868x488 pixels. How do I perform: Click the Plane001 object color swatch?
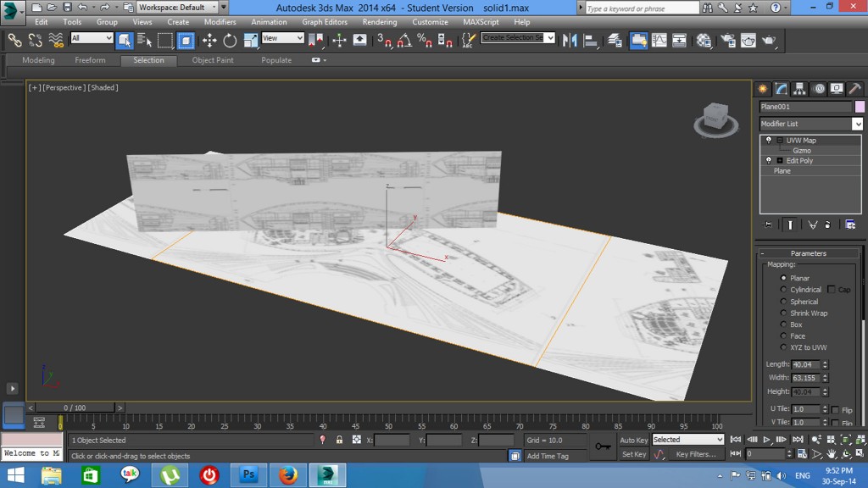tap(860, 107)
